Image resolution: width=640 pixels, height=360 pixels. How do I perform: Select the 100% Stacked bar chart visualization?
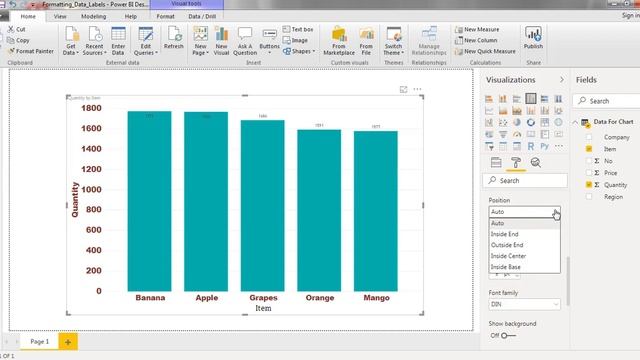[x=544, y=99]
